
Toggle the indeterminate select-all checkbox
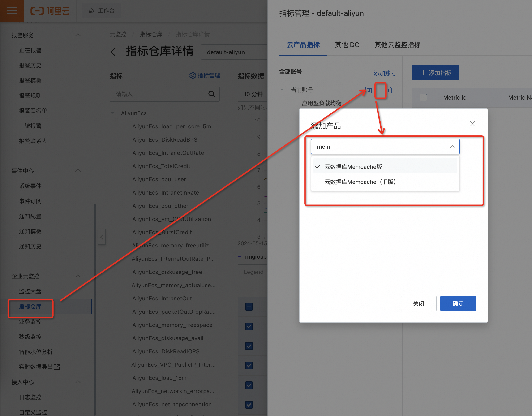249,307
